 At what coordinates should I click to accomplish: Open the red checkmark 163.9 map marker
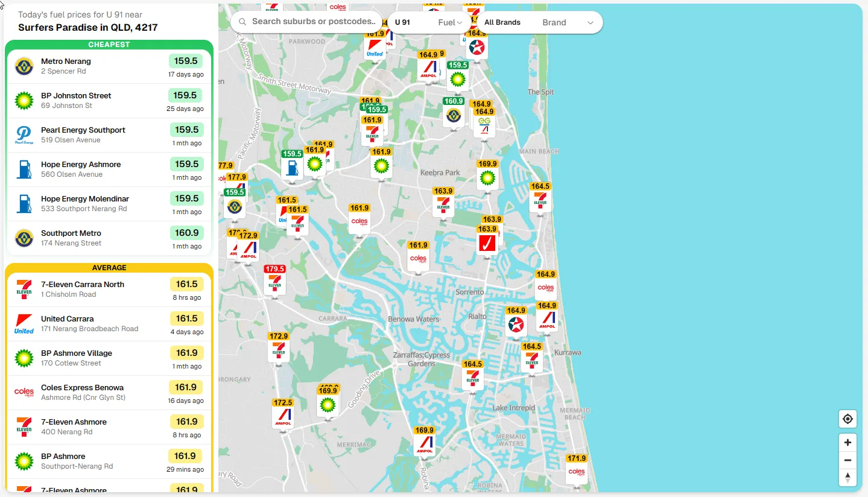487,241
